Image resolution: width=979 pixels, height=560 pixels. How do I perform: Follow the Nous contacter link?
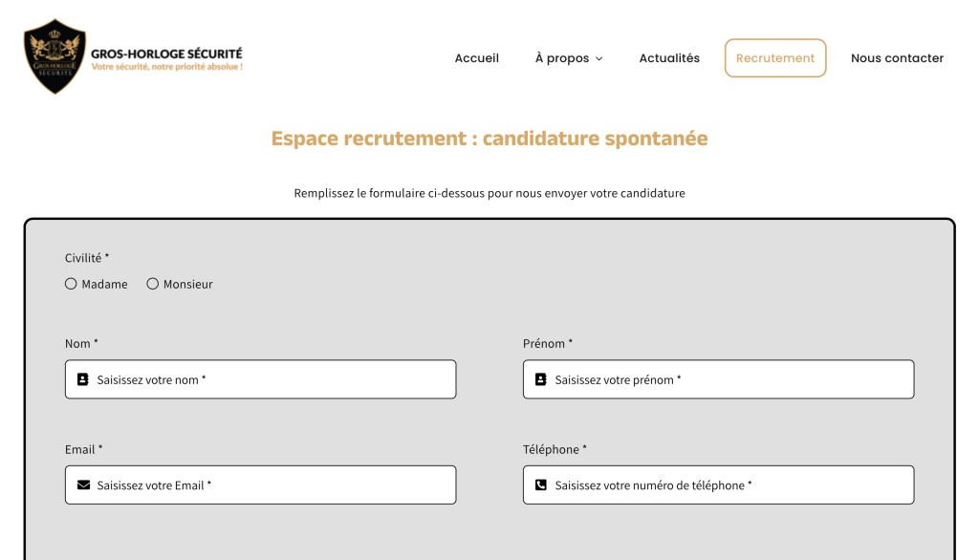click(x=897, y=58)
